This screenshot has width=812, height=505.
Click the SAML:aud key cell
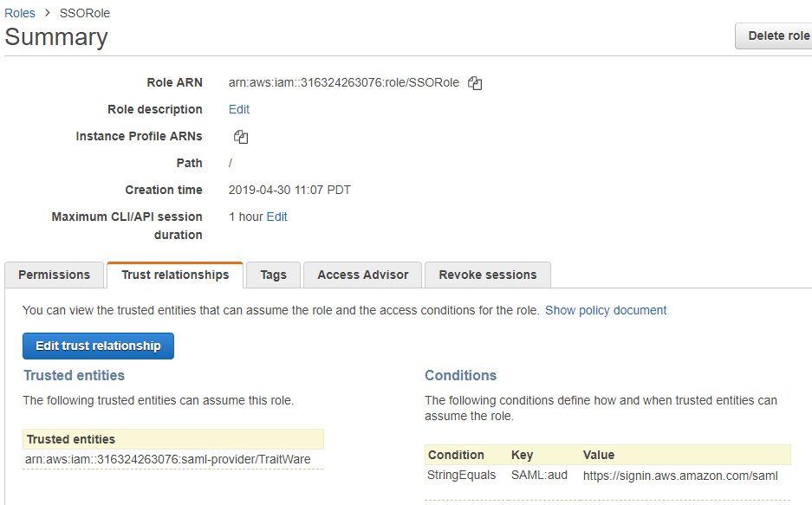[539, 475]
